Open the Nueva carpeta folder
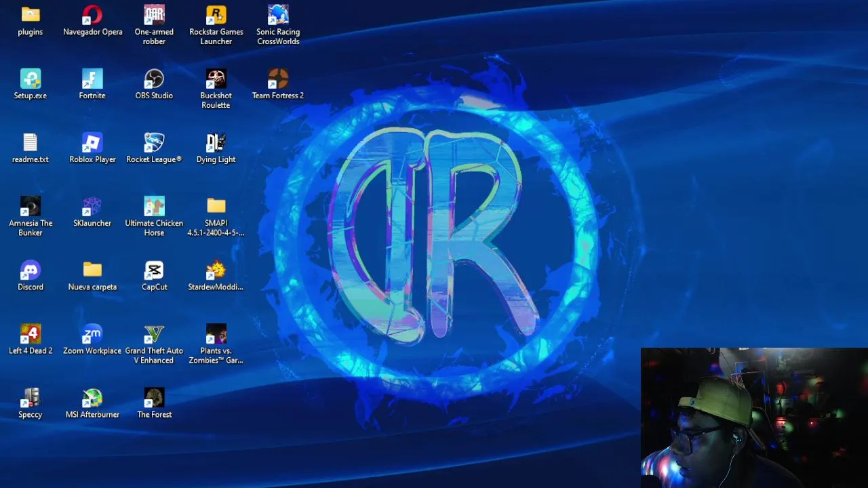The image size is (868, 488). 92,270
